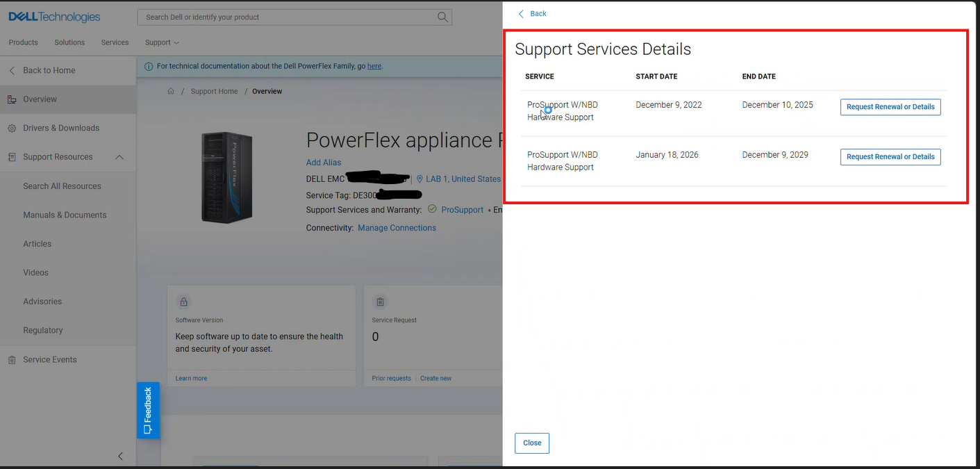Click the 'here' documentation link
The width and height of the screenshot is (980, 469).
[374, 66]
